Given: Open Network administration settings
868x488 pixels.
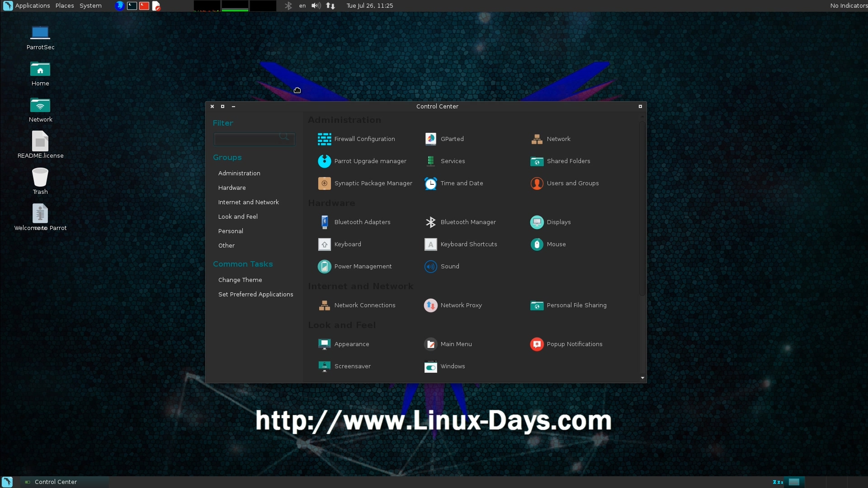Looking at the screenshot, I should 550,139.
